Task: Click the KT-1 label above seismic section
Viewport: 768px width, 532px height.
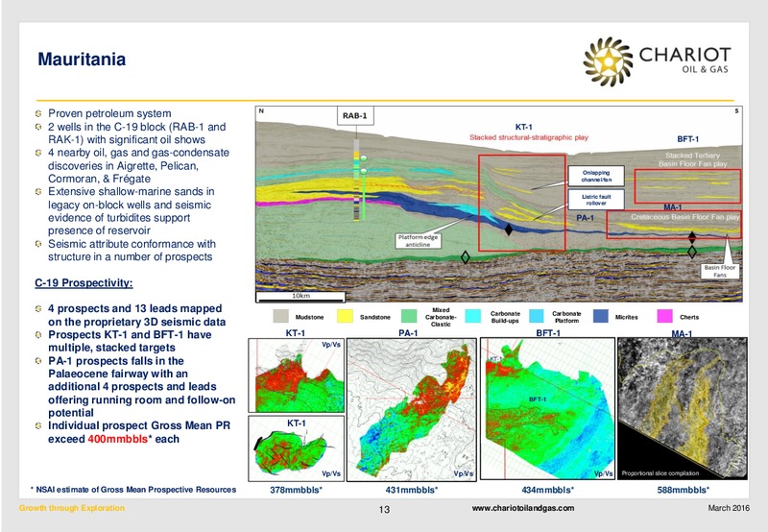Action: click(523, 127)
